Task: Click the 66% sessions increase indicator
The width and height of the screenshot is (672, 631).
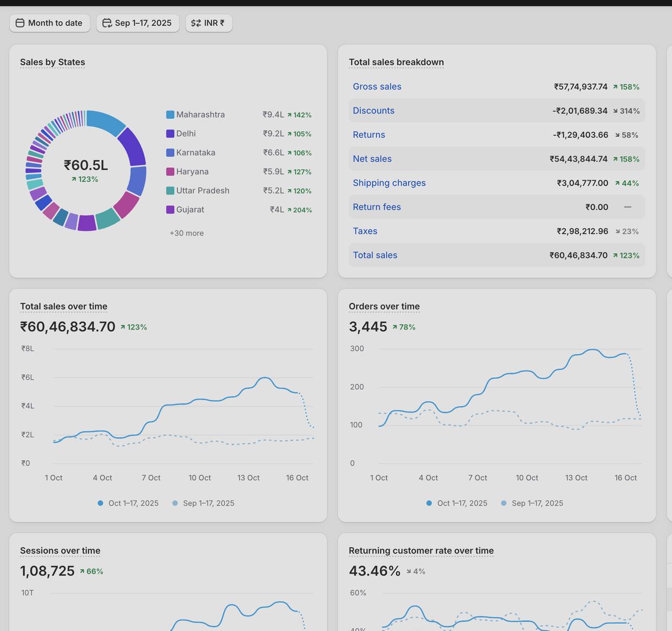Action: point(91,571)
